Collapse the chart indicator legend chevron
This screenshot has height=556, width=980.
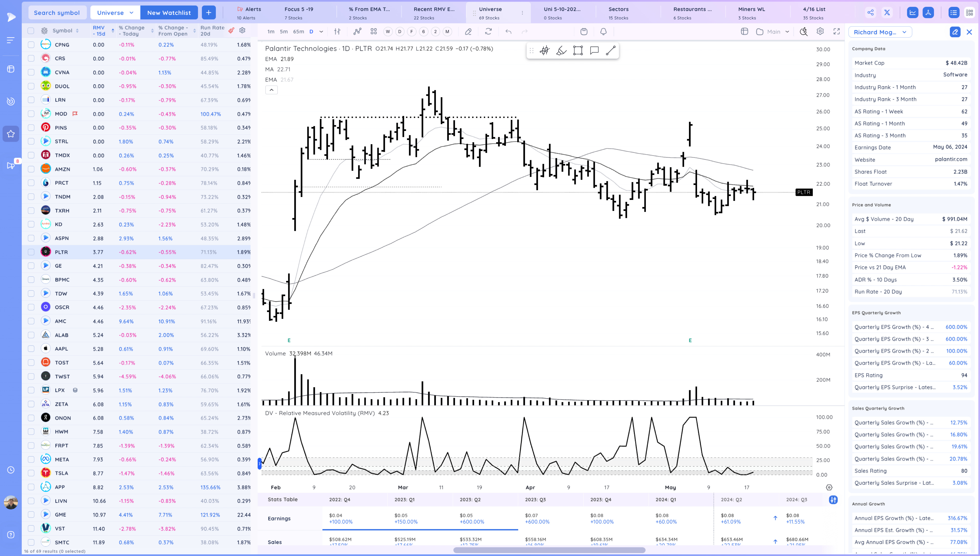(271, 90)
